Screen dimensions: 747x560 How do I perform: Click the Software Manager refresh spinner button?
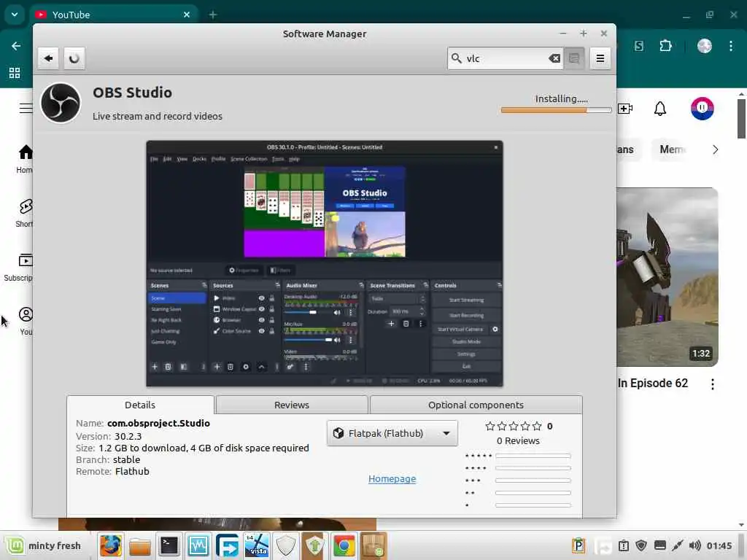[x=74, y=58]
